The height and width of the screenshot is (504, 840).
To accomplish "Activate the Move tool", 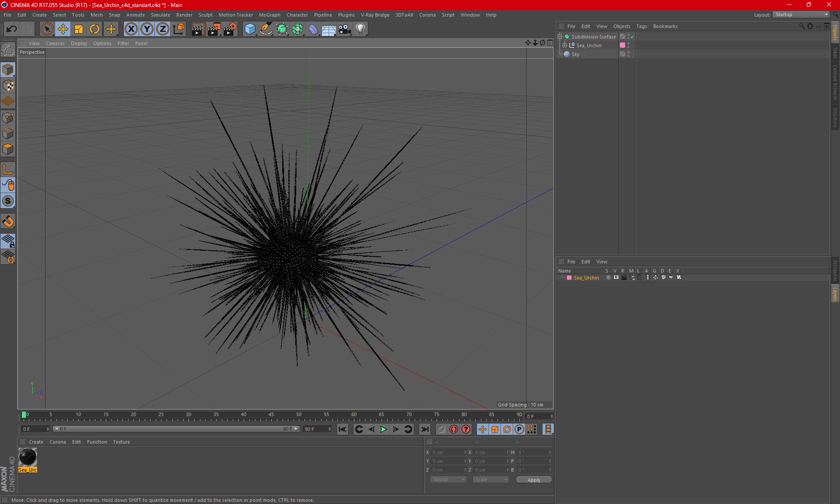I will [x=63, y=29].
